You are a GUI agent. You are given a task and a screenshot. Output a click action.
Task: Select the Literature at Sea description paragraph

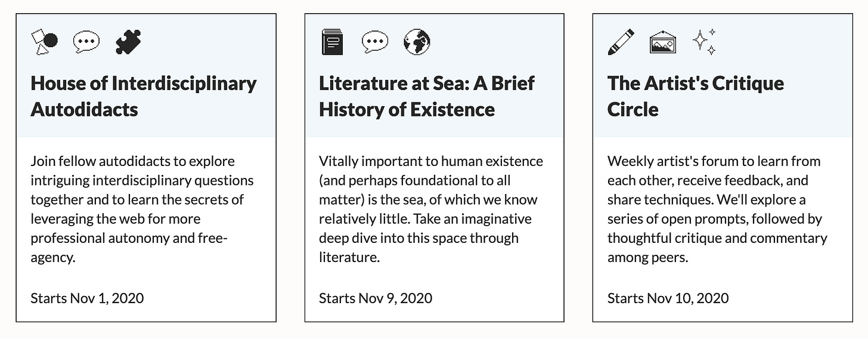(431, 209)
